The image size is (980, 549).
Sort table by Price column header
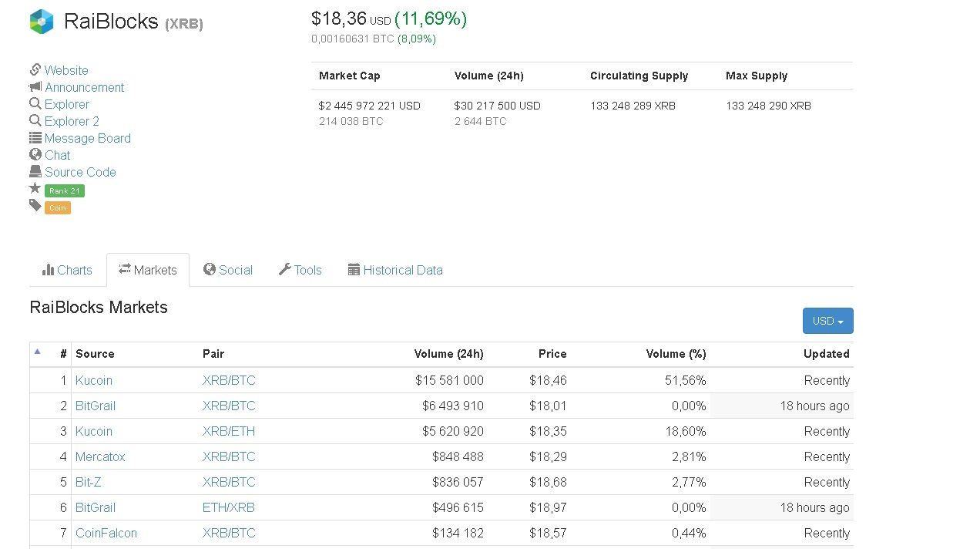(x=552, y=354)
